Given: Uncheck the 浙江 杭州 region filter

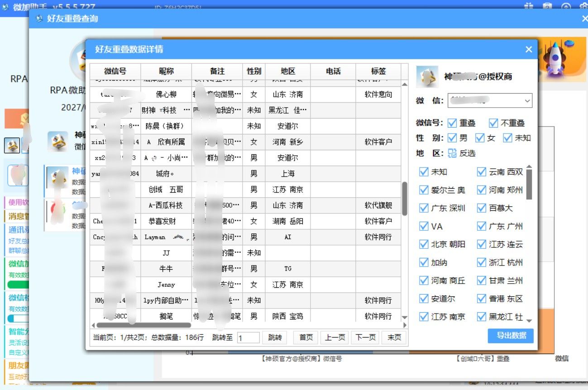Looking at the screenshot, I should (481, 262).
